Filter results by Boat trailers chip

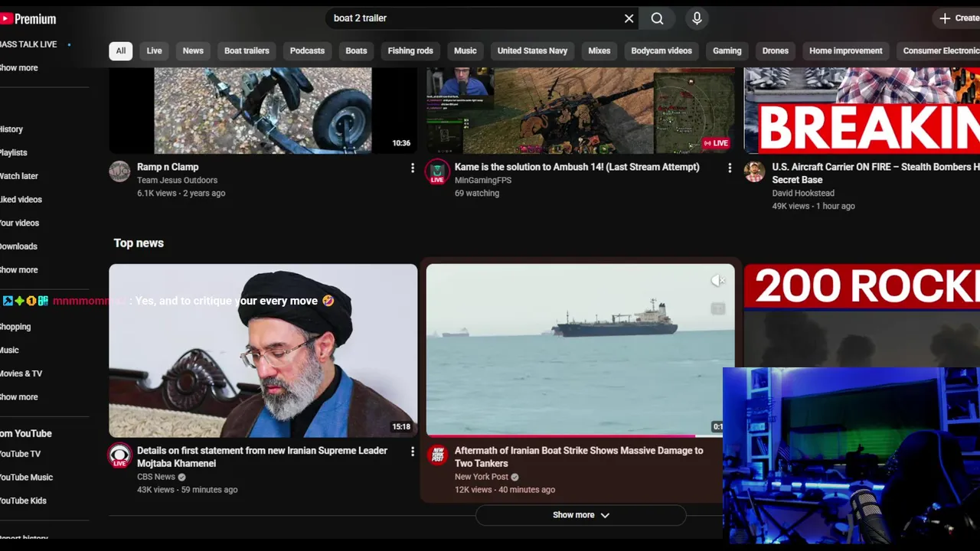click(247, 51)
